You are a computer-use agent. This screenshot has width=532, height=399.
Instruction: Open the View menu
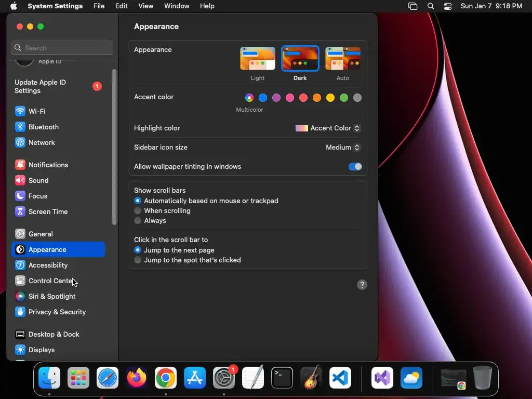coord(145,6)
